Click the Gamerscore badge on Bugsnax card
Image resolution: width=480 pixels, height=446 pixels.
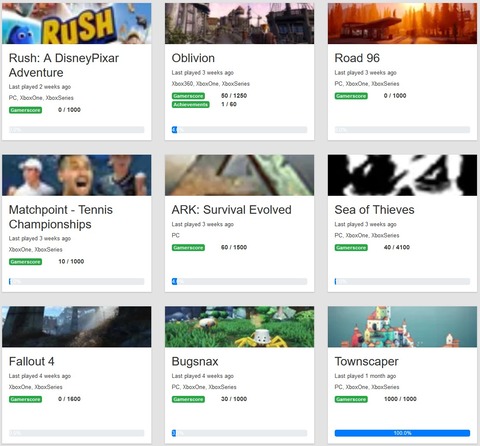[188, 399]
